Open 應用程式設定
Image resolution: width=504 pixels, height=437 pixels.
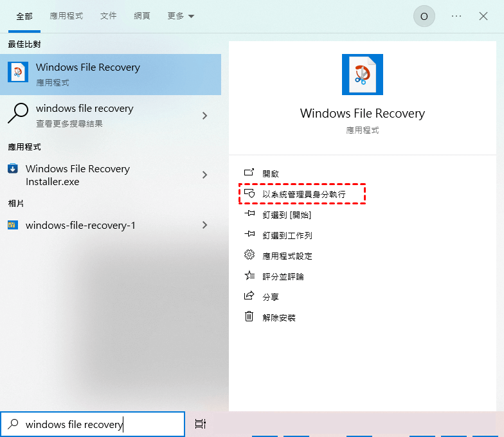coord(287,256)
